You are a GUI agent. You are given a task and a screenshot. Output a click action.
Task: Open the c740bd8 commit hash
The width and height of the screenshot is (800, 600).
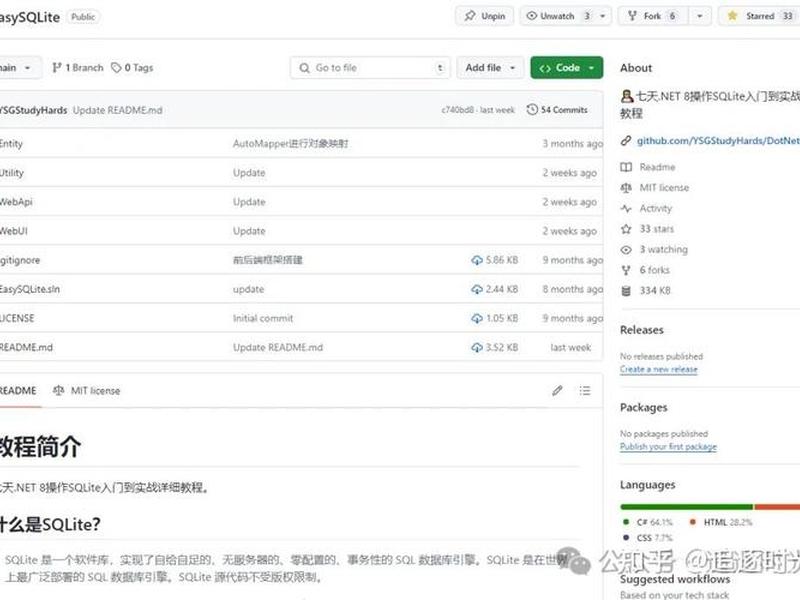point(457,110)
